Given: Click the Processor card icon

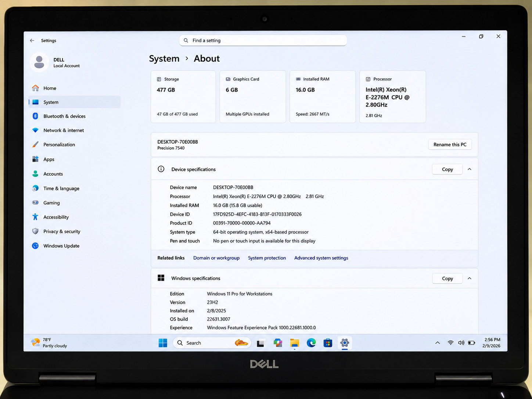Looking at the screenshot, I should 368,79.
